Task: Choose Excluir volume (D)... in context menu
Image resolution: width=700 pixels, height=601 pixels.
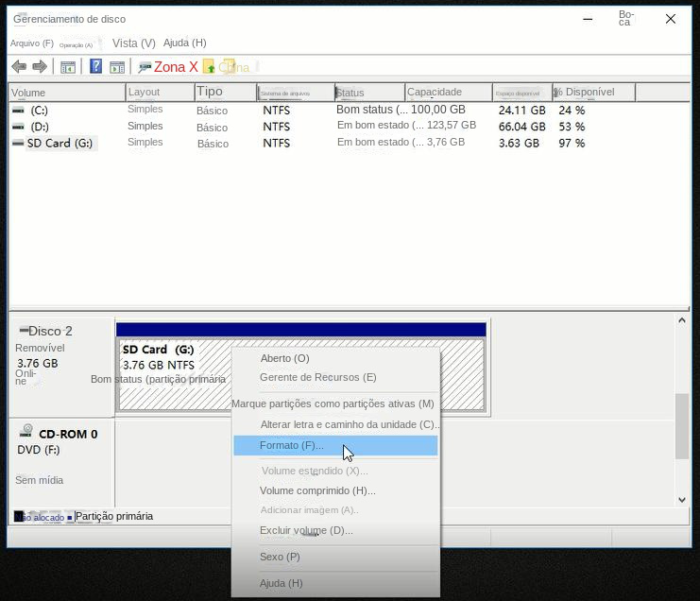Action: pos(306,530)
